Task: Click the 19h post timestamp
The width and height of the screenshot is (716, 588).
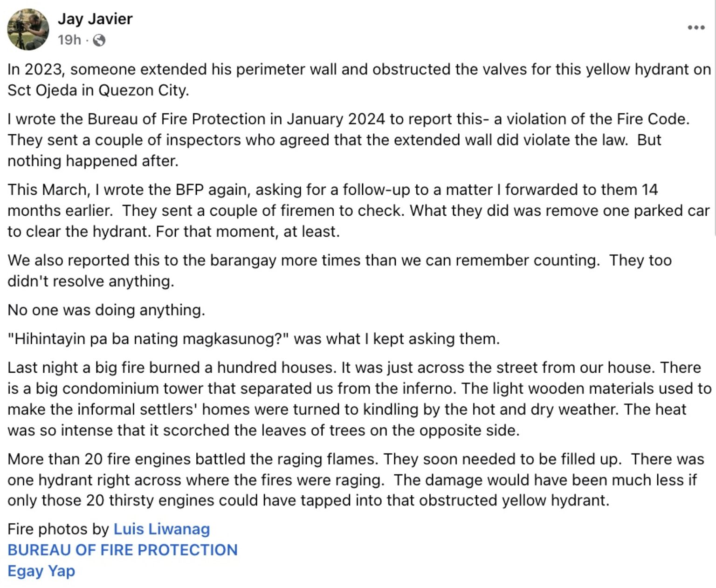Action: (69, 40)
